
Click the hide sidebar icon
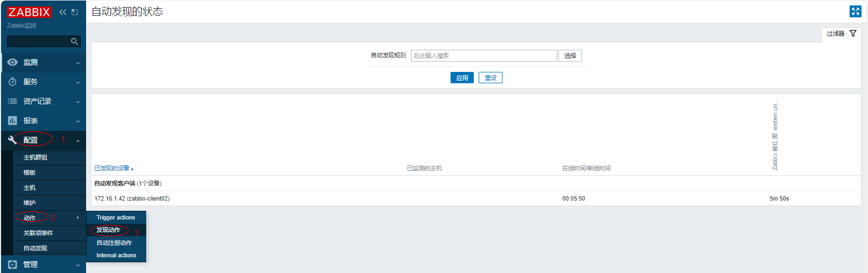tap(75, 12)
